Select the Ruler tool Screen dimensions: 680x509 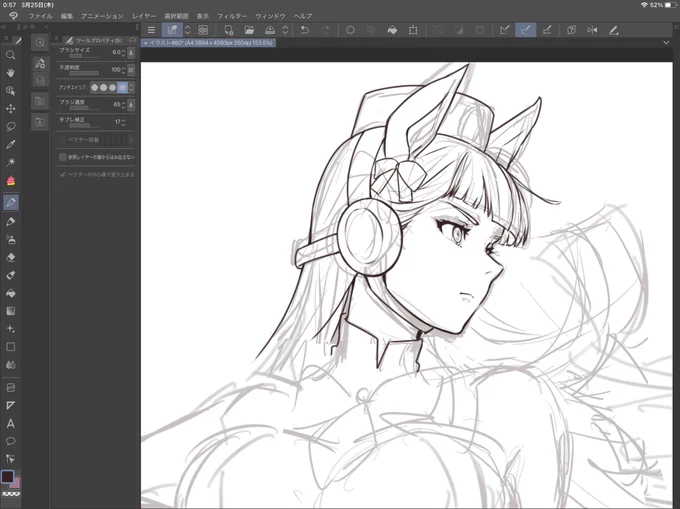tap(11, 405)
